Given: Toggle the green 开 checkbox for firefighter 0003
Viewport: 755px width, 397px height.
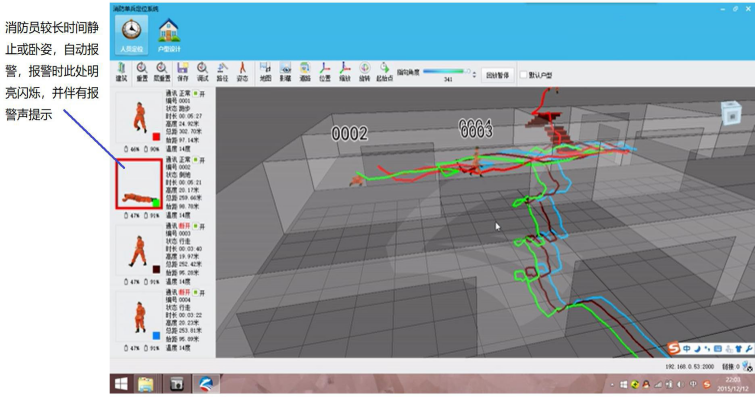Looking at the screenshot, I should pyautogui.click(x=196, y=226).
